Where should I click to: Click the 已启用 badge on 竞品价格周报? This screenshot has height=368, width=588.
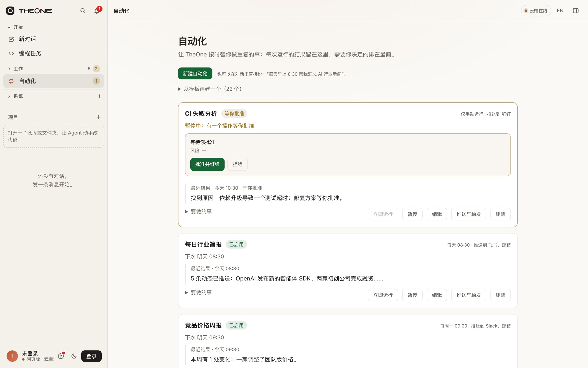236,325
